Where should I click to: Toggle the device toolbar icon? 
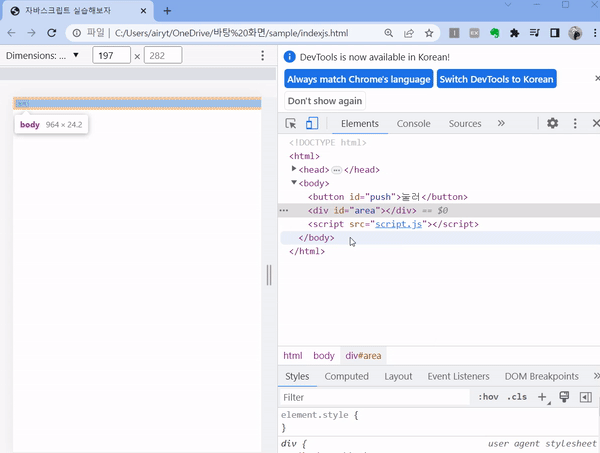click(x=312, y=123)
